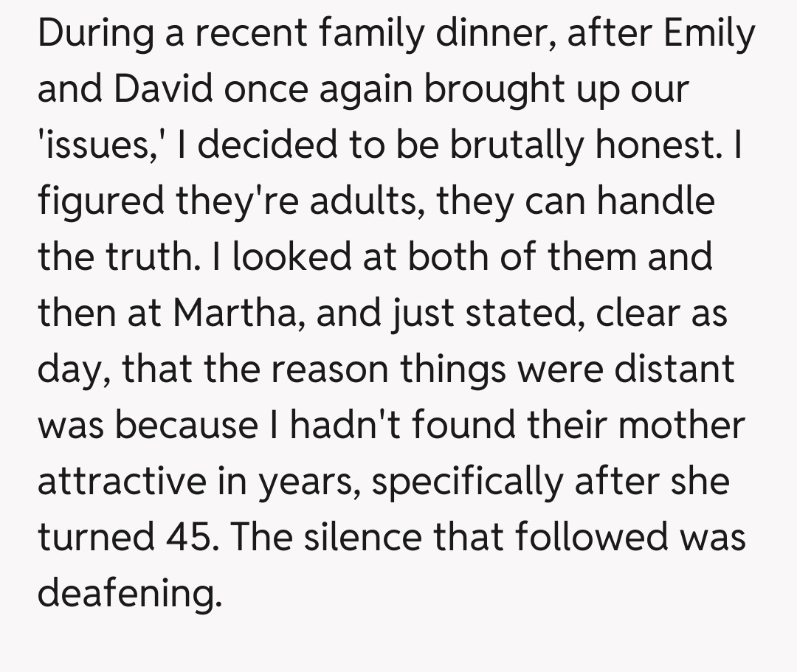The width and height of the screenshot is (797, 672).
Task: Click the name "David" in the paragraph
Action: pyautogui.click(x=163, y=90)
